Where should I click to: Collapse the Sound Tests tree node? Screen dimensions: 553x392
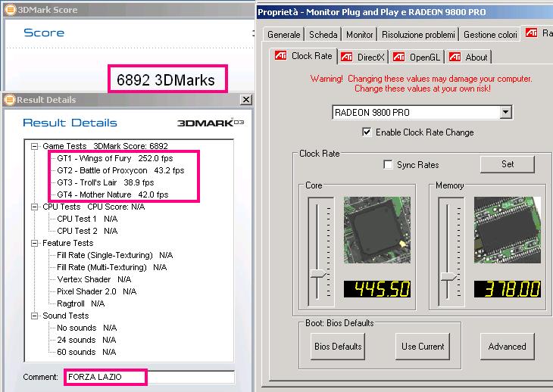coord(34,316)
